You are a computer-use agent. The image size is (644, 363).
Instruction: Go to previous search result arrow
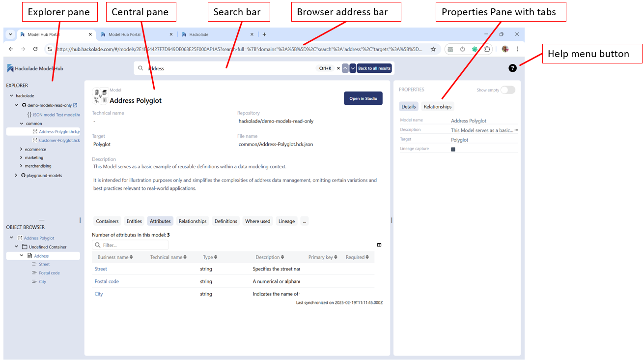(x=345, y=68)
